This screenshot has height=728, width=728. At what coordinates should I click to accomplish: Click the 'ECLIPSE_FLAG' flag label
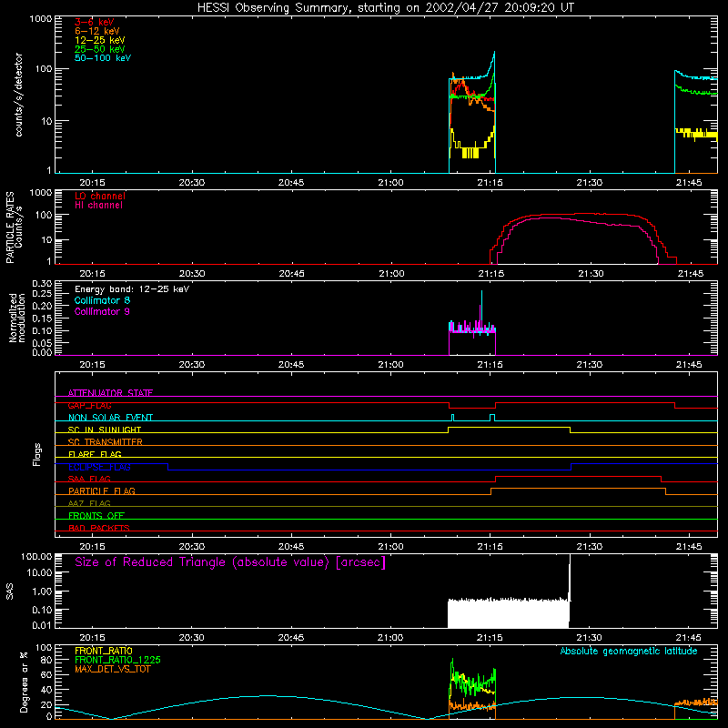click(99, 467)
